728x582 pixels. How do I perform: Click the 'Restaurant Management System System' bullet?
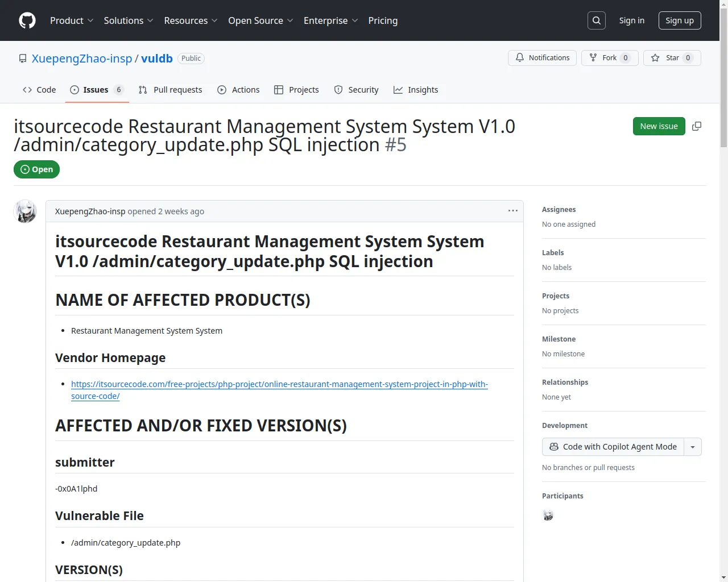click(x=147, y=331)
